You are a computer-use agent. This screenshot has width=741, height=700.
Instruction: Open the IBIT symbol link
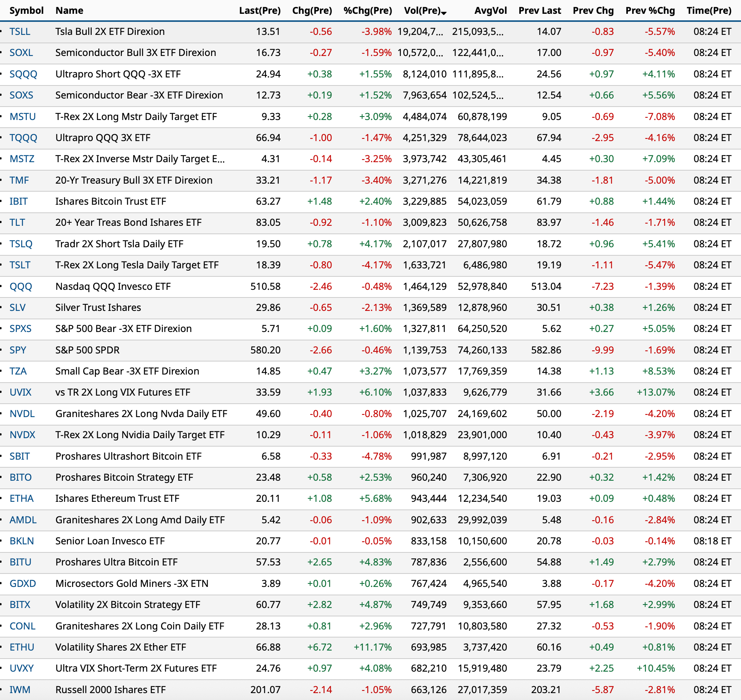[x=18, y=201]
